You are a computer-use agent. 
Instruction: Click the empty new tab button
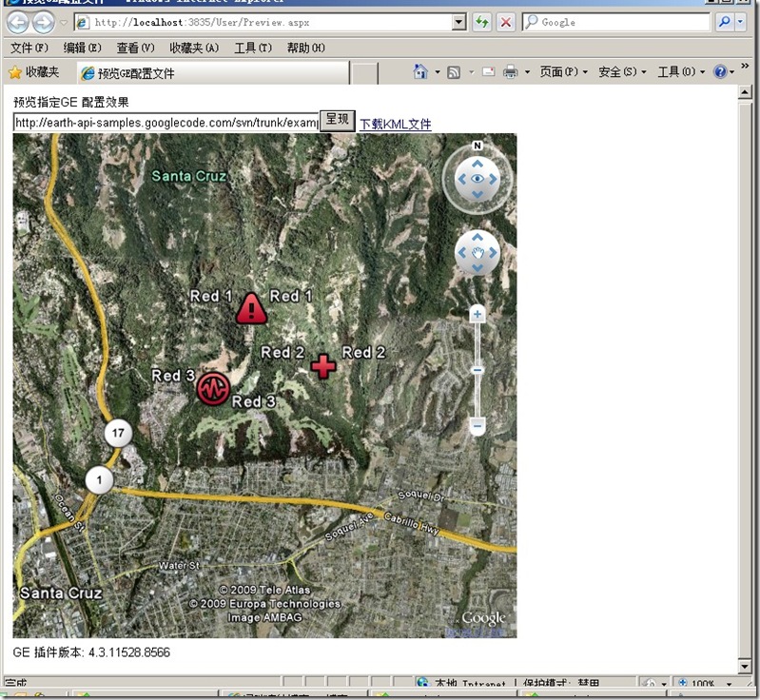point(364,73)
